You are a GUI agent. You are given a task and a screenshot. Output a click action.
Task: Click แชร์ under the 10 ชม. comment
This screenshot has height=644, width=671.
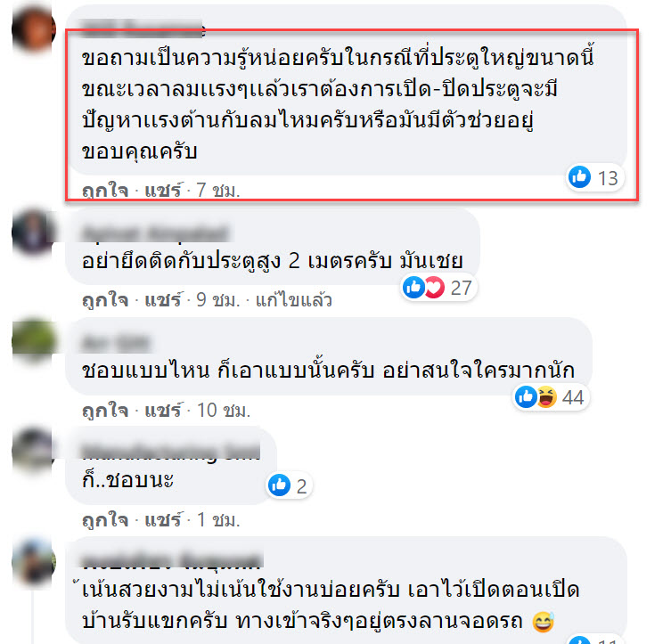coord(163,411)
